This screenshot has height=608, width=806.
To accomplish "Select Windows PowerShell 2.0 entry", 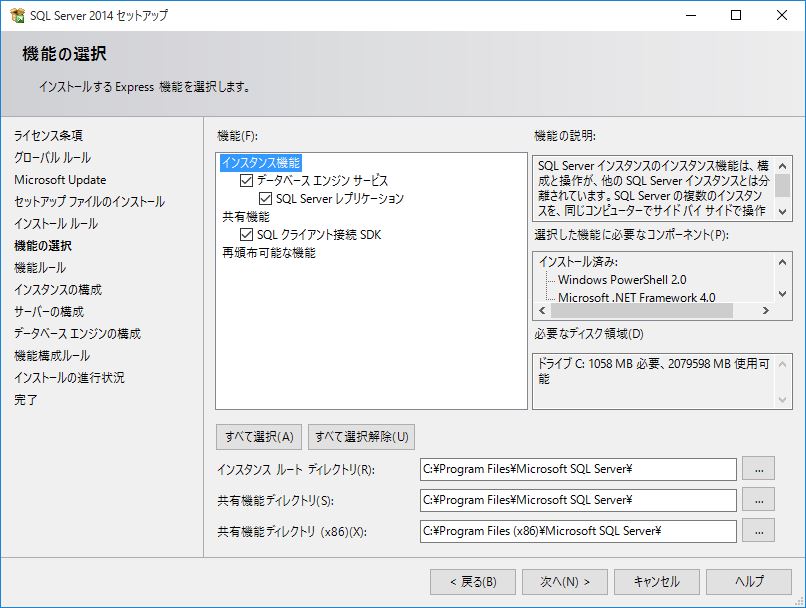I will click(x=622, y=280).
